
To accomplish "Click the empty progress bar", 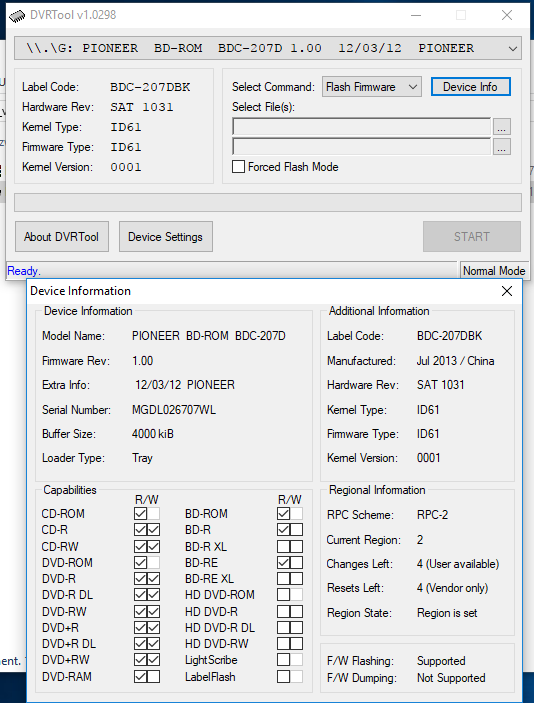I will pyautogui.click(x=268, y=202).
